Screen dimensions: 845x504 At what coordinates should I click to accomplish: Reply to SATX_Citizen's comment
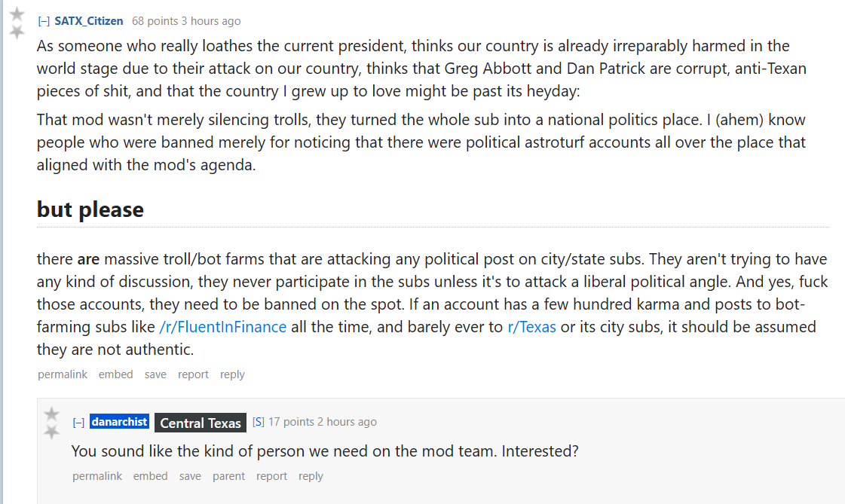(x=232, y=374)
